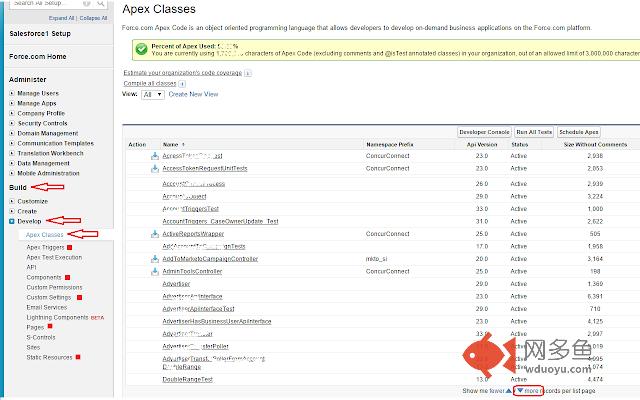Expand Domain Management section
Viewport: 640px width, 400px height.
click(12, 133)
